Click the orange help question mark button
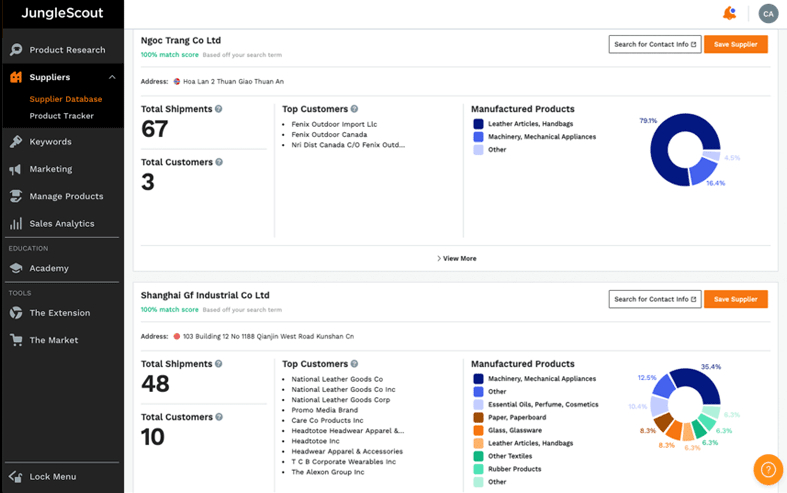 tap(768, 469)
